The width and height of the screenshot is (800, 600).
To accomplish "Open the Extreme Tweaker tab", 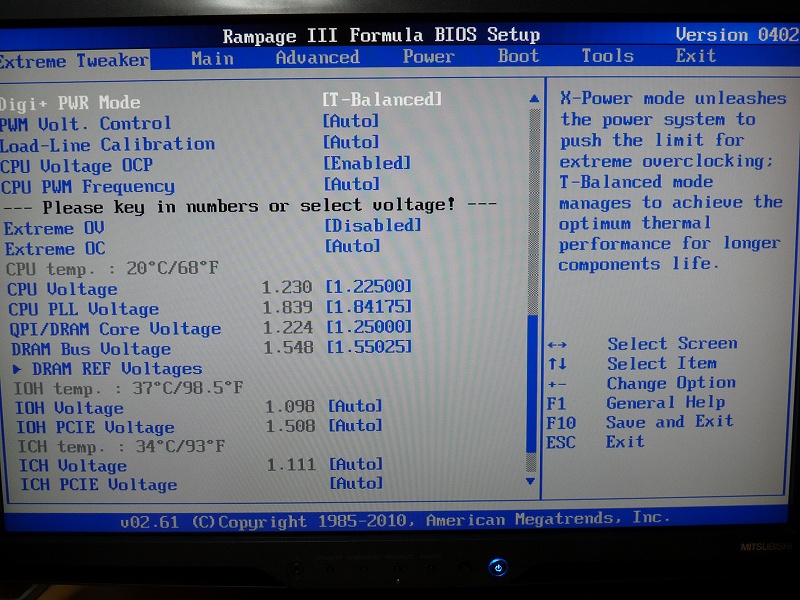I will (x=74, y=60).
